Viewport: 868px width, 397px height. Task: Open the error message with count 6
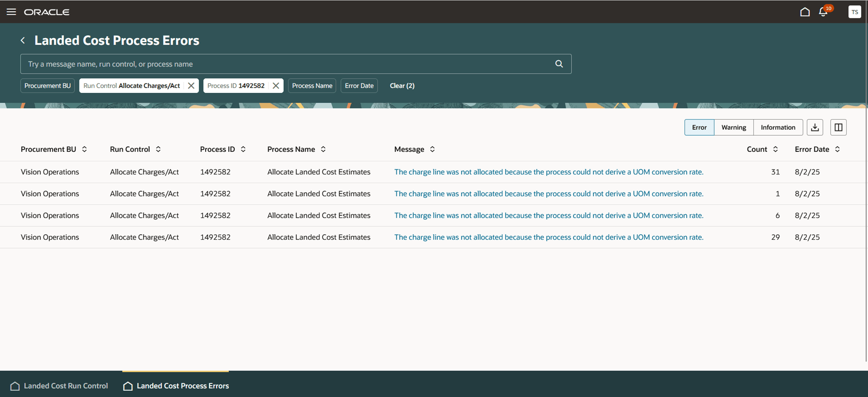(549, 215)
